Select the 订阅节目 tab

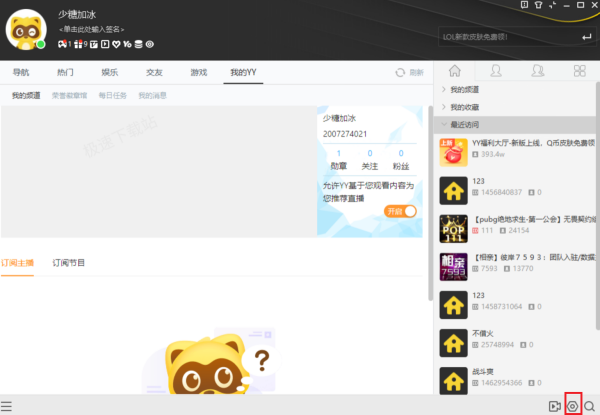click(68, 263)
